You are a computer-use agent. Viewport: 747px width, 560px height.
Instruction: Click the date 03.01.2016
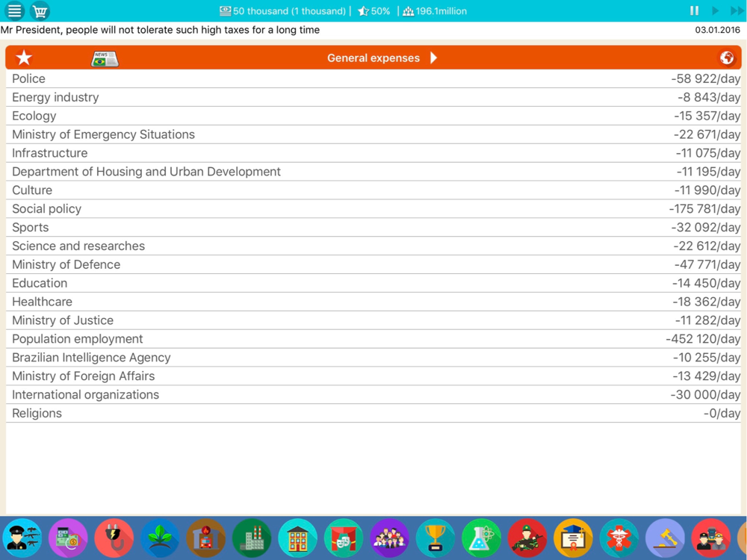point(717,30)
